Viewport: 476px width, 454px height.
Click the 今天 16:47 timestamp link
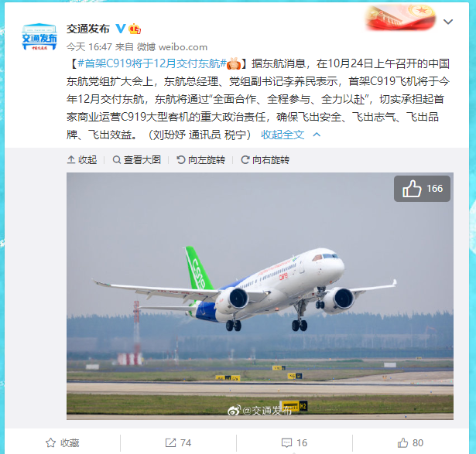pos(89,46)
